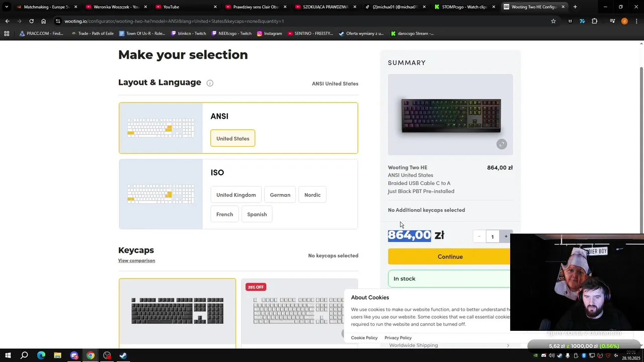Screen dimensions: 644x362
Task: Choose the French ISO layout
Action: click(224, 214)
